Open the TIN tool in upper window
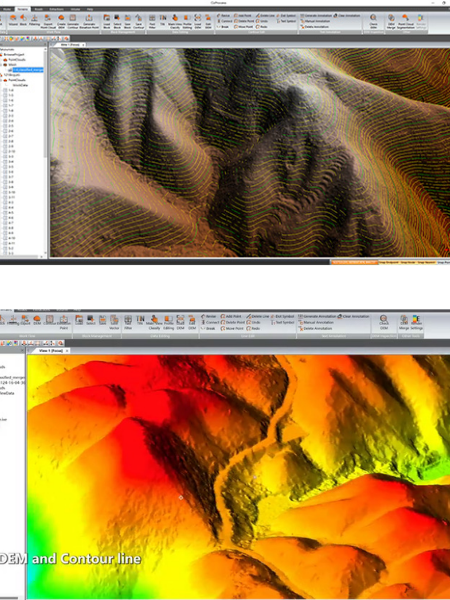450x600 pixels. [163, 20]
